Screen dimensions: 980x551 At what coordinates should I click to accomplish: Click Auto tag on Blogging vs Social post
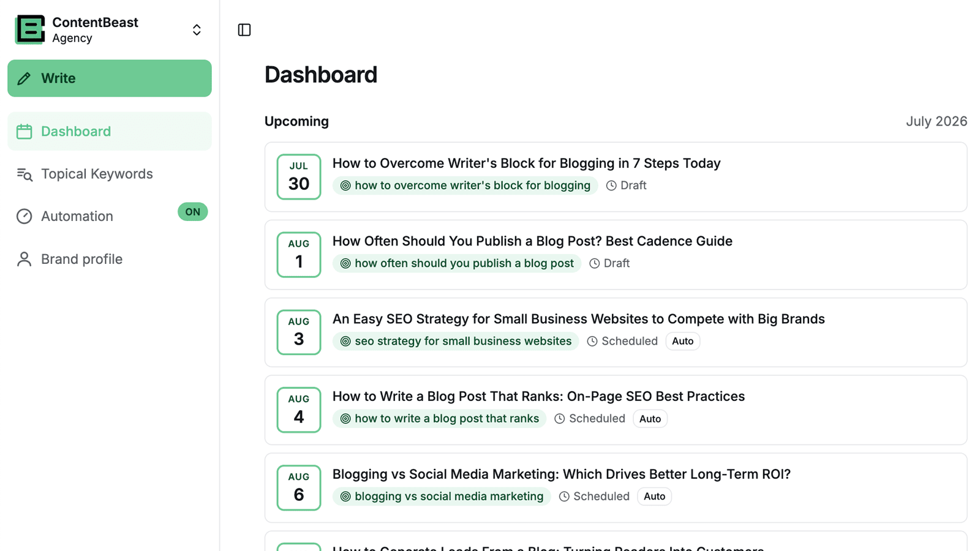(x=654, y=497)
